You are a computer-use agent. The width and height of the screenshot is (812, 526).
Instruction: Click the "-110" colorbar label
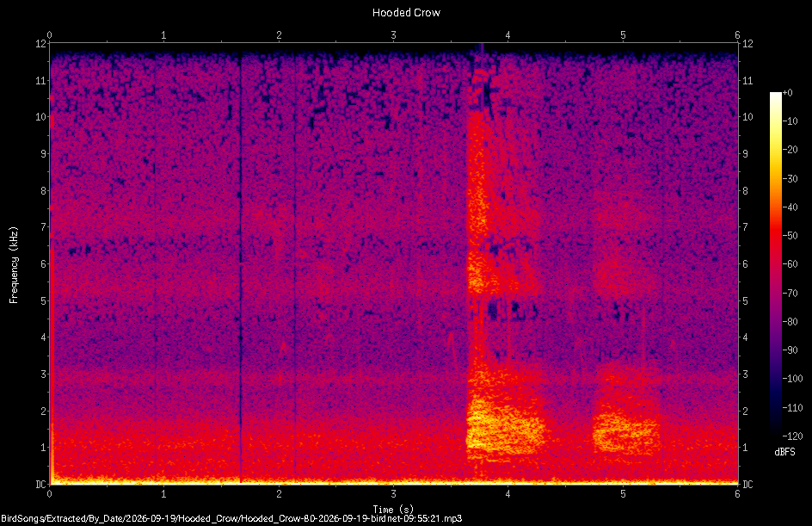tap(792, 408)
